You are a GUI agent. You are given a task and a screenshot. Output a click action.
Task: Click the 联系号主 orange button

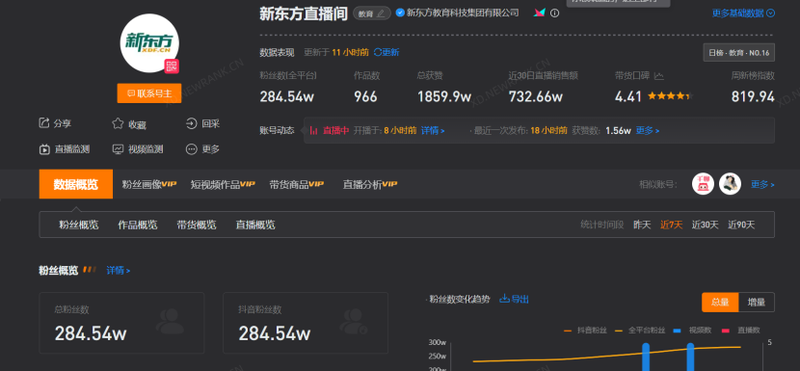pos(149,93)
